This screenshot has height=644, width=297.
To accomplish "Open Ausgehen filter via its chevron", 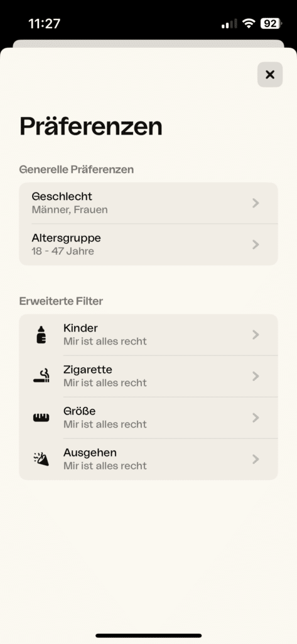I will 256,459.
